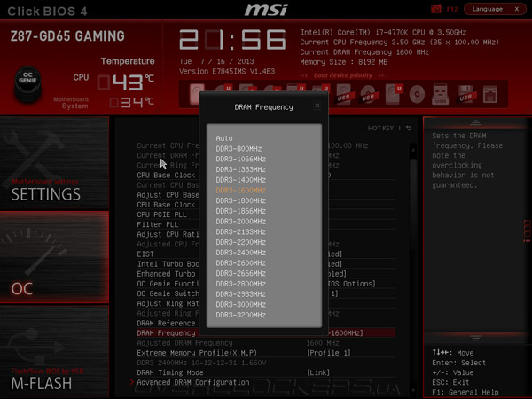Select the Intel Turbo Boost setting row
The width and height of the screenshot is (532, 399).
[266, 264]
